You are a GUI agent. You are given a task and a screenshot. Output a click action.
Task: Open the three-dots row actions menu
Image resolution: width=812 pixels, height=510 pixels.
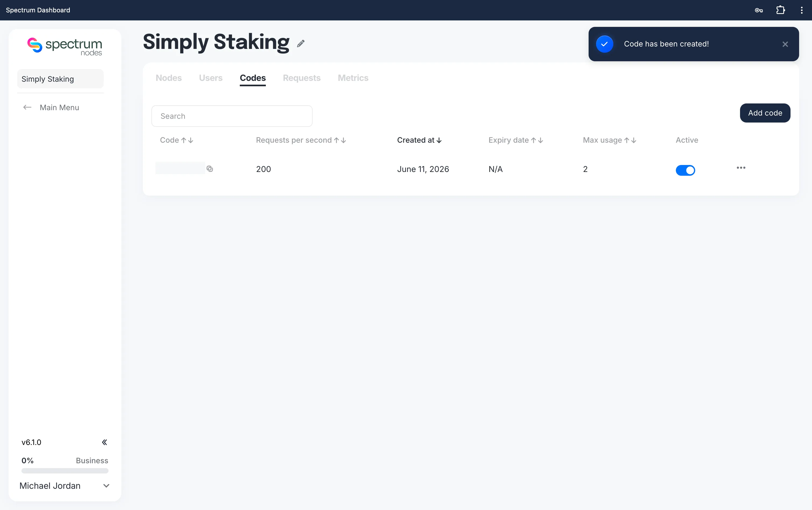click(741, 168)
